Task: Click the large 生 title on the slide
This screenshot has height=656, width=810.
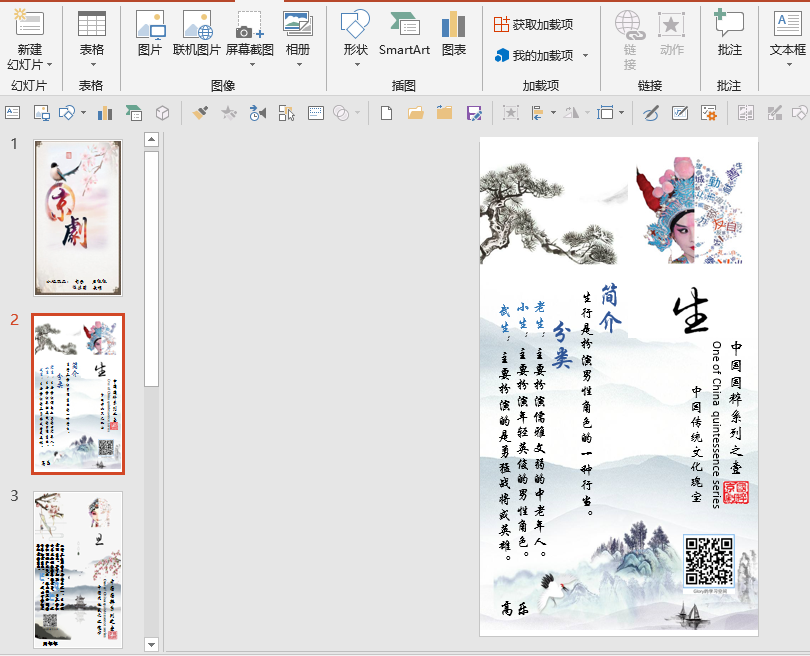Action: point(691,310)
